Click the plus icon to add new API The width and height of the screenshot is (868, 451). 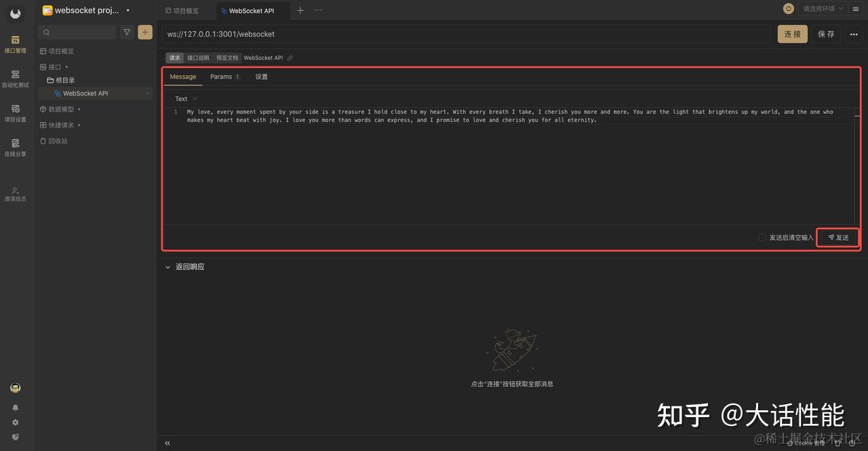tap(144, 32)
